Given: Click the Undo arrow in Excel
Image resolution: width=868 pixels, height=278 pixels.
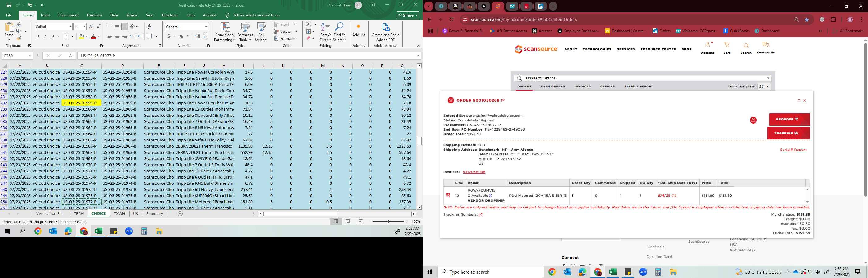Looking at the screenshot, I should pos(30,5).
